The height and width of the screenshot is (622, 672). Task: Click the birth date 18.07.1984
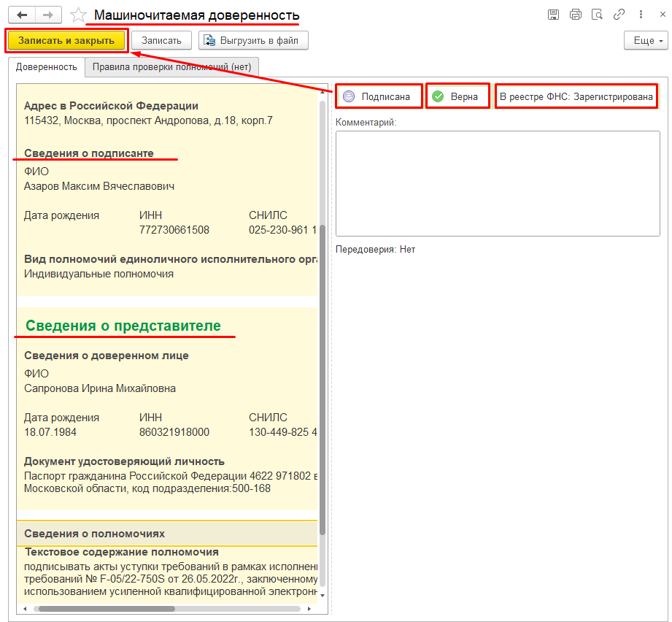(x=50, y=432)
